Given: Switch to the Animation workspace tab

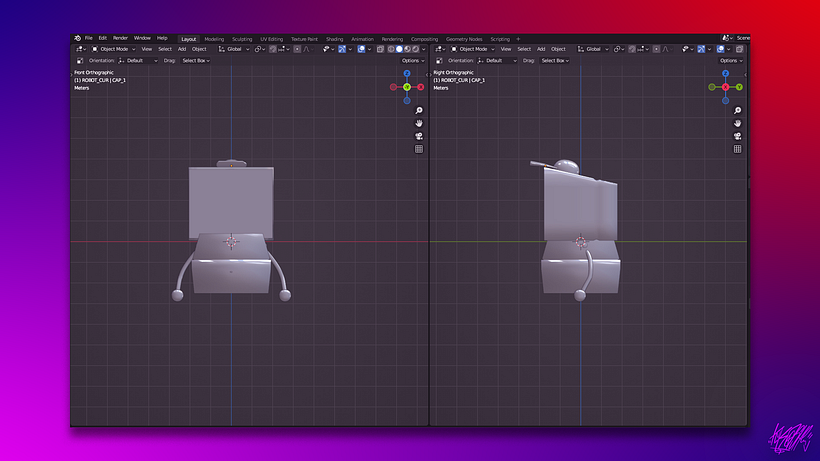Looking at the screenshot, I should [x=362, y=39].
